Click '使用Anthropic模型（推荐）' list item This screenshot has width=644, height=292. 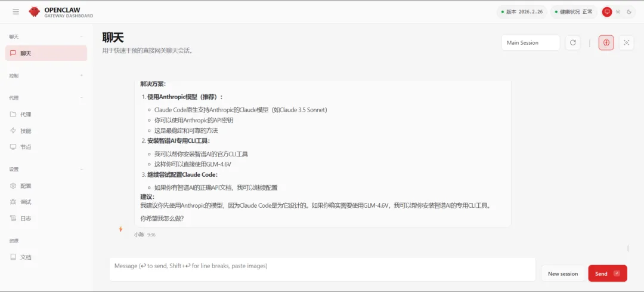[x=185, y=97]
